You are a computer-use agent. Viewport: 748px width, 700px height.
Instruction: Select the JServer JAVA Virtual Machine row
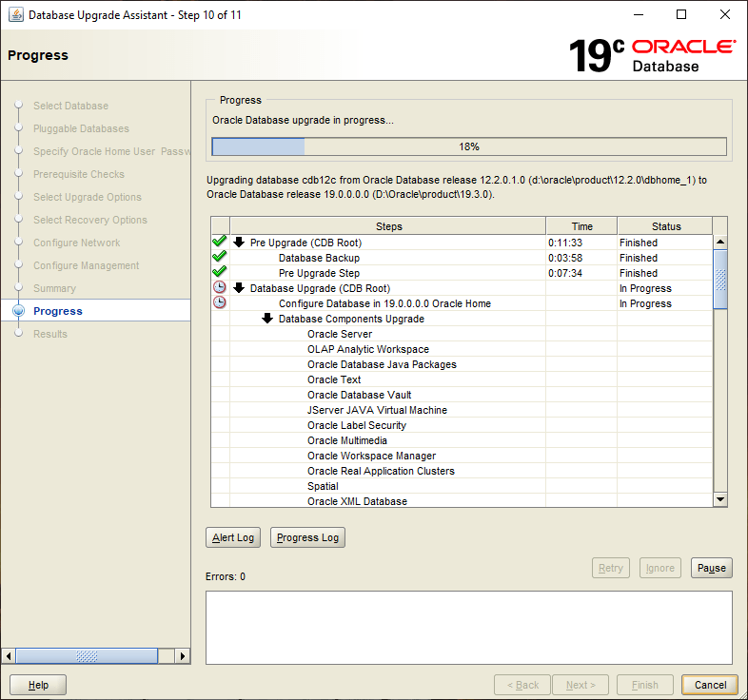coord(462,410)
